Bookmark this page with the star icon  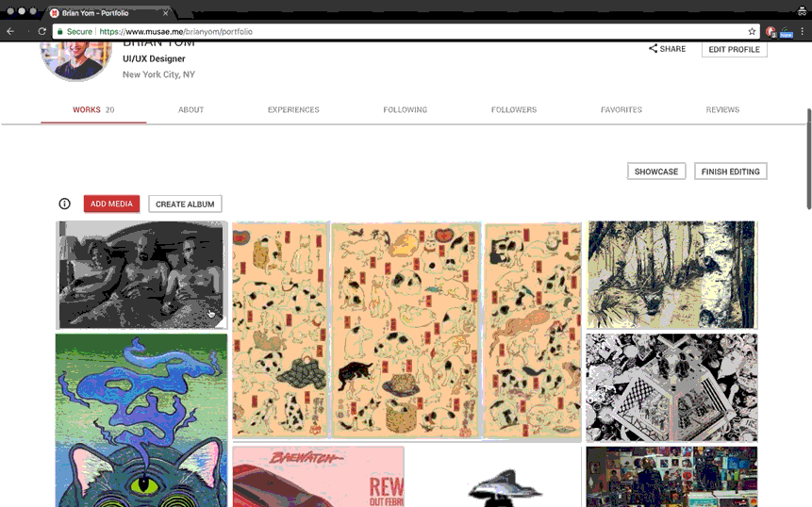pos(752,31)
